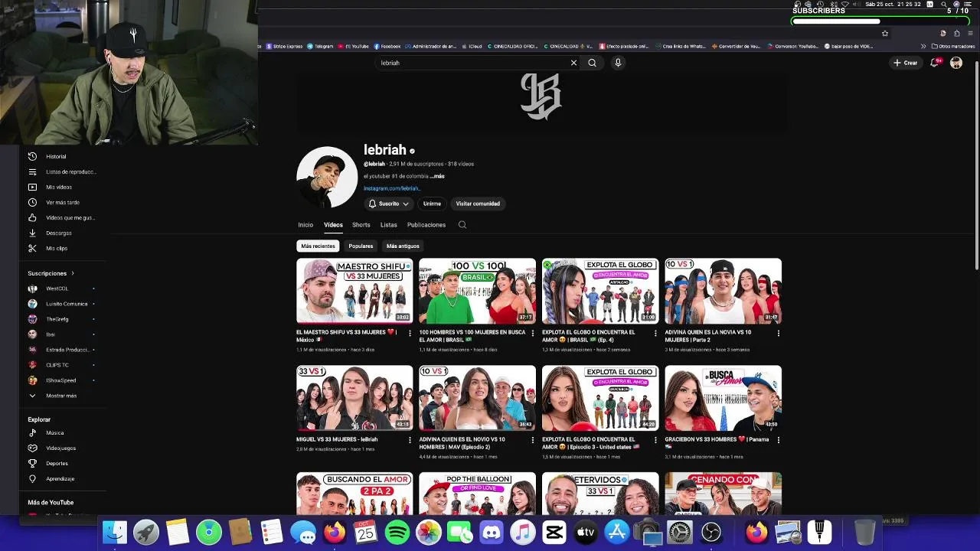The image size is (980, 551).
Task: Open the browser hamburger menu
Action: (x=970, y=34)
